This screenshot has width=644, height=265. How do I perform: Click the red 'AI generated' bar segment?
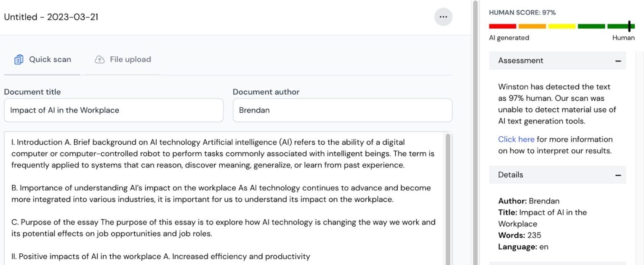(502, 26)
